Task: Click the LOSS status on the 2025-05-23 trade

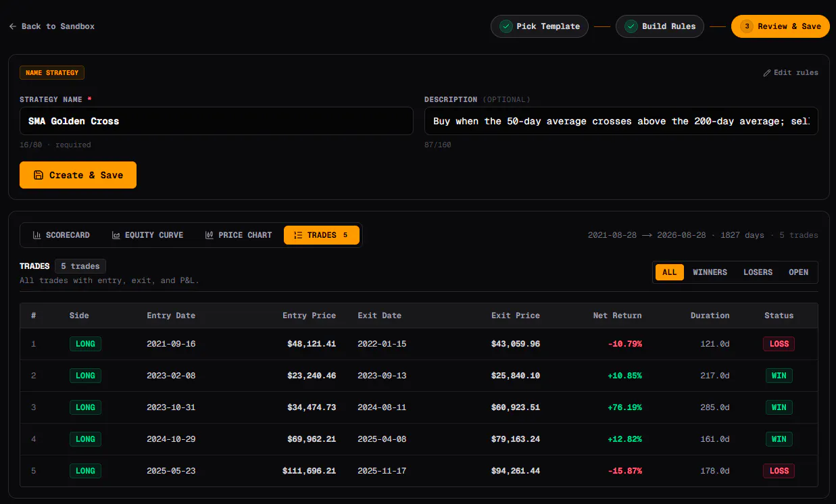Action: (x=779, y=471)
